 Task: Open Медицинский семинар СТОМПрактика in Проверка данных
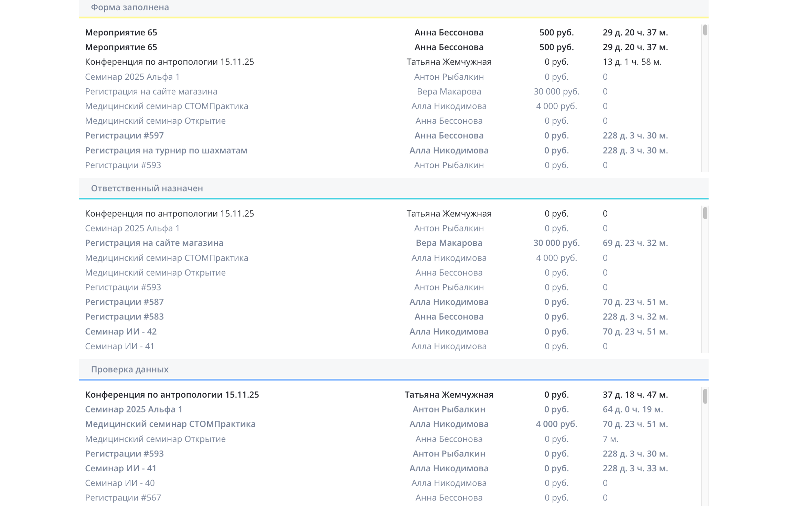(170, 424)
